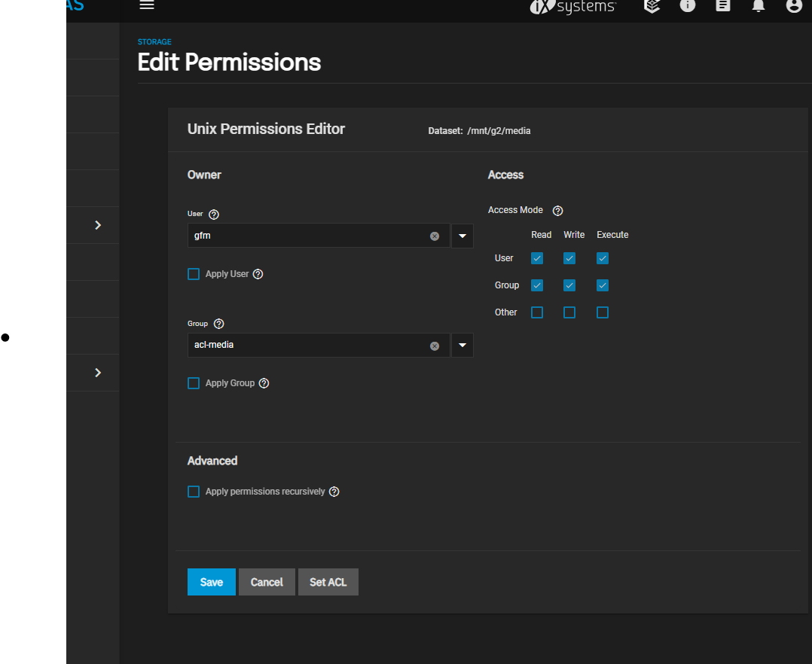812x664 pixels.
Task: Open the task manager clipboard icon
Action: coord(722,5)
